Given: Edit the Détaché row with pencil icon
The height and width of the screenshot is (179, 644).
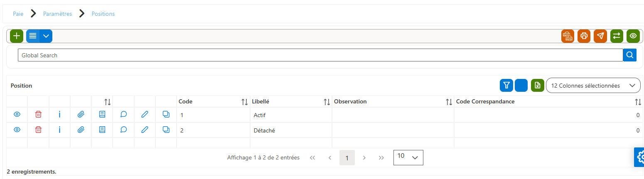Looking at the screenshot, I should click(145, 130).
